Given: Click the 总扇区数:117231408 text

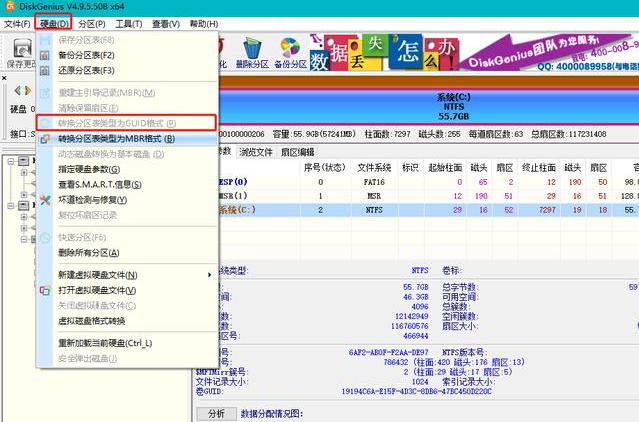Looking at the screenshot, I should (568, 134).
